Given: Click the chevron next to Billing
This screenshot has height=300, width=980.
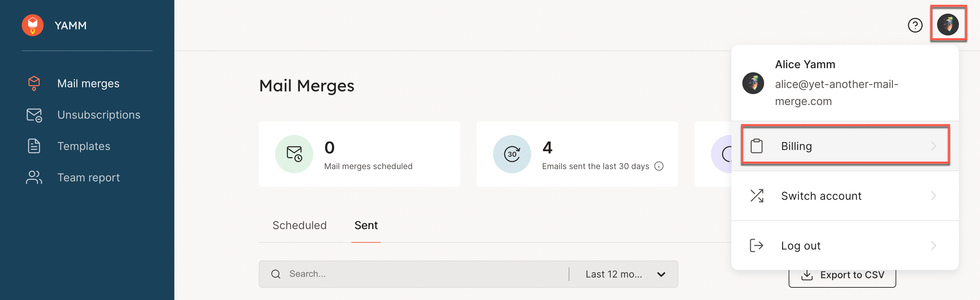Looking at the screenshot, I should click(934, 146).
